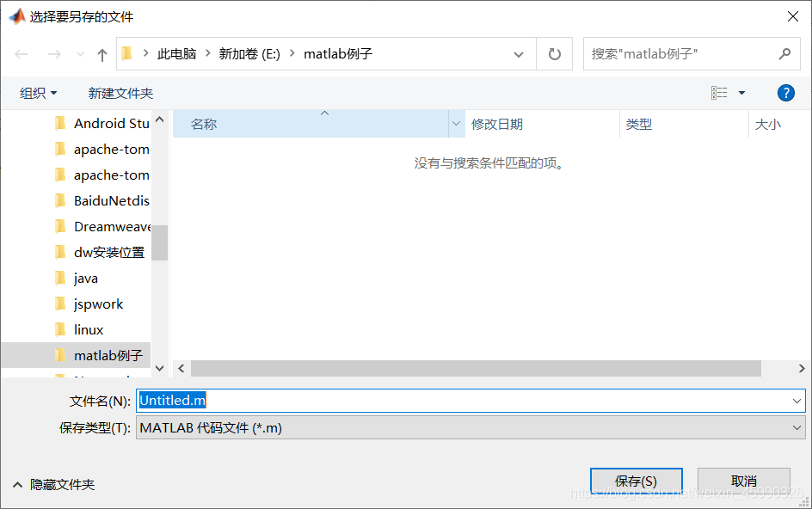The image size is (812, 509).
Task: Refresh the matlab例子 folder view
Action: [554, 53]
